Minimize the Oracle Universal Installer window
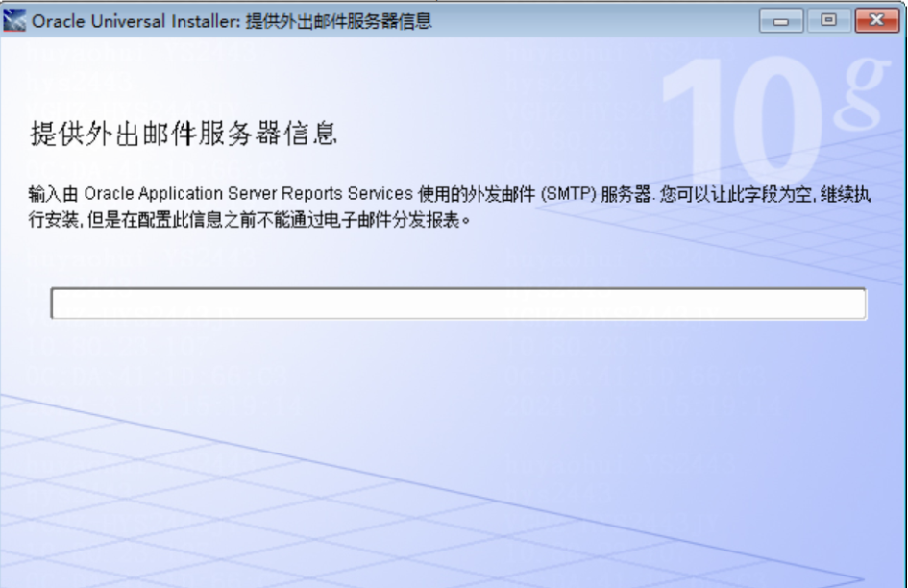908x588 pixels. [780, 21]
